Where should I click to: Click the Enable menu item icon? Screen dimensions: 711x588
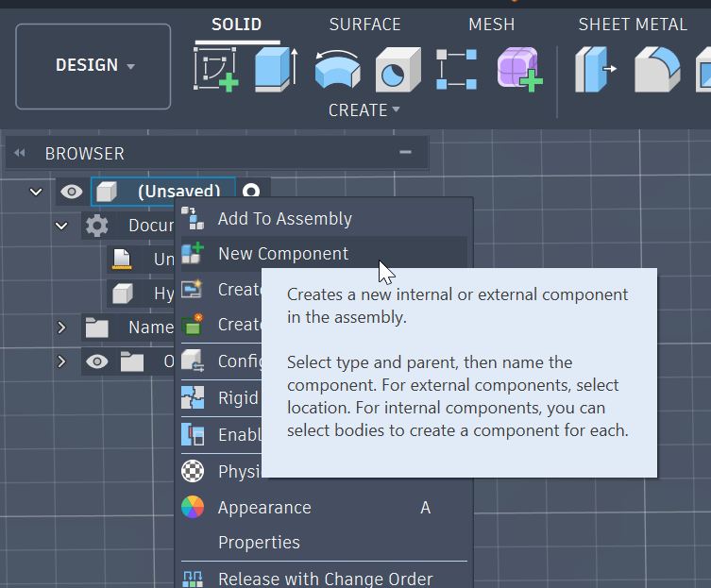(x=193, y=434)
